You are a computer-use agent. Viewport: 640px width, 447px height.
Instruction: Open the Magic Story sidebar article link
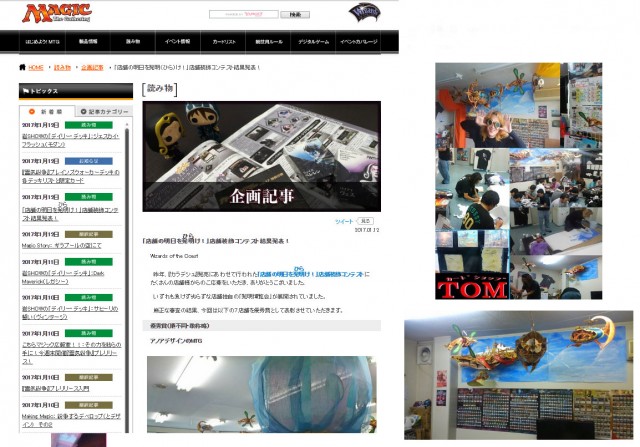click(62, 245)
